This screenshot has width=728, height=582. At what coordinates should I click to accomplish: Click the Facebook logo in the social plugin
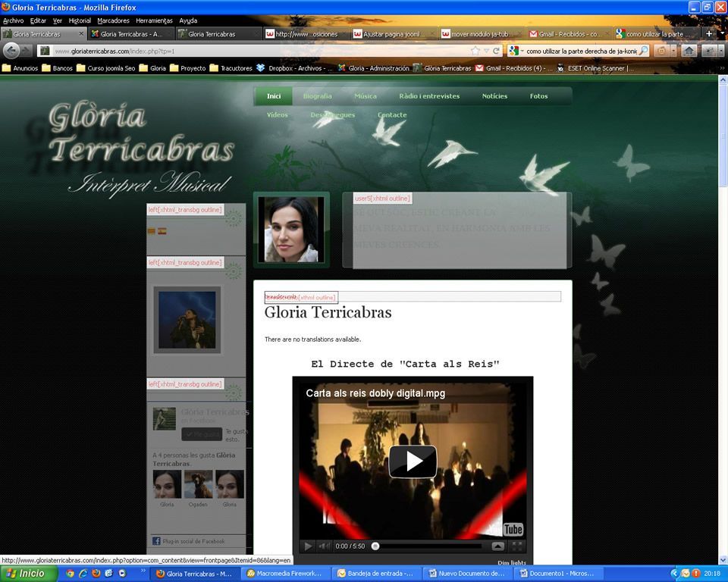(156, 541)
